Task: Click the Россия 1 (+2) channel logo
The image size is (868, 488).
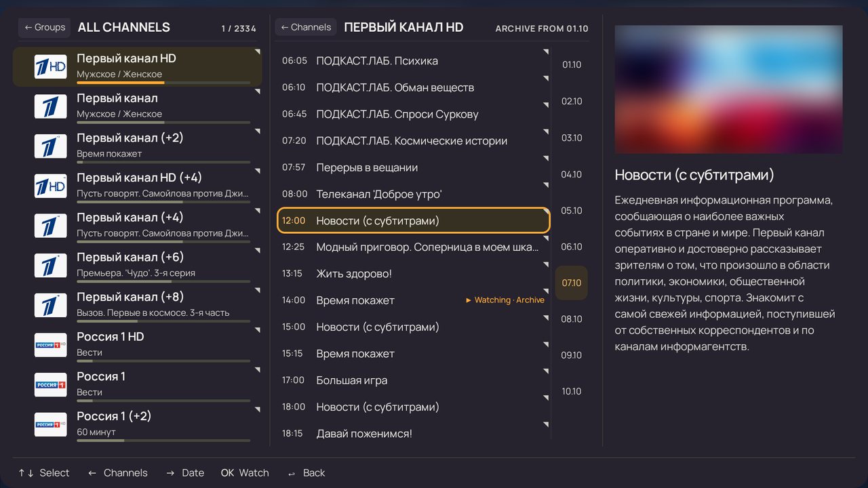Action: (51, 424)
